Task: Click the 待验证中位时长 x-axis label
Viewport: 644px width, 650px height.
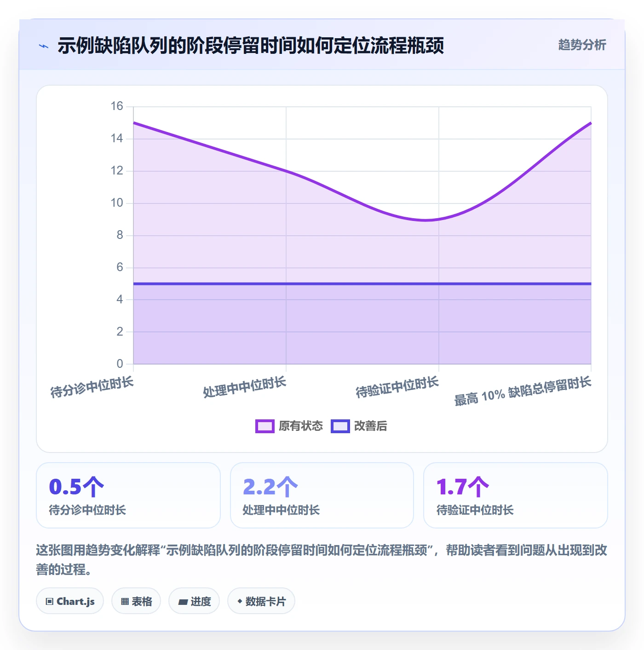Action: pos(397,387)
